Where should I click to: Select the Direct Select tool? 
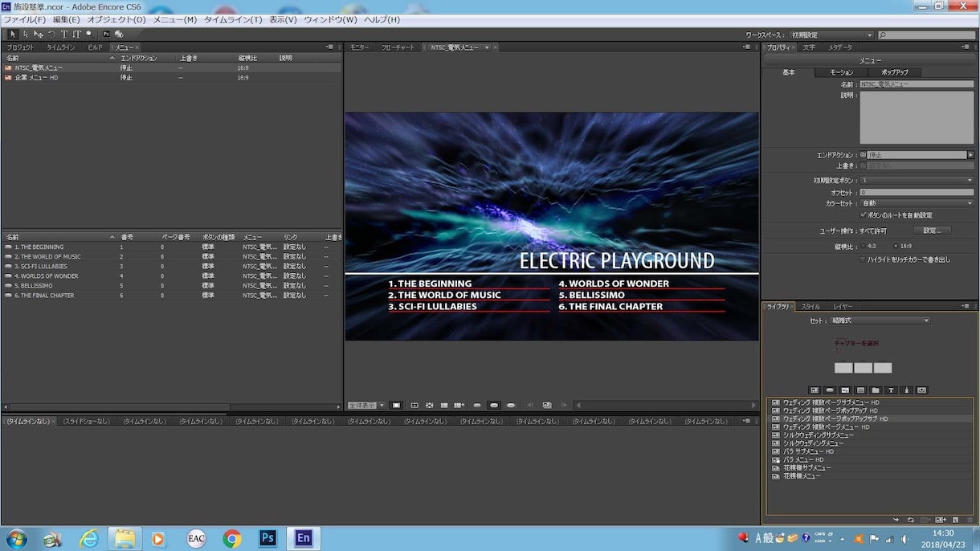(26, 35)
